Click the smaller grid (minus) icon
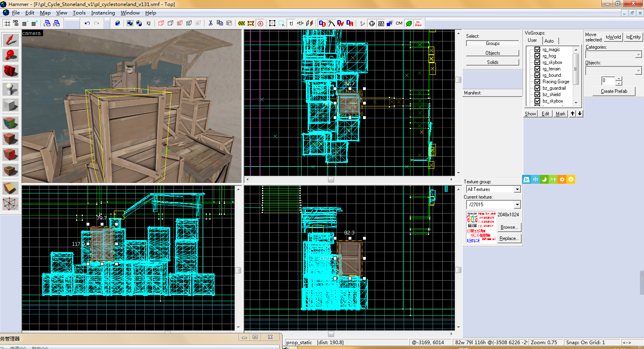This screenshot has height=349, width=644. [25, 23]
